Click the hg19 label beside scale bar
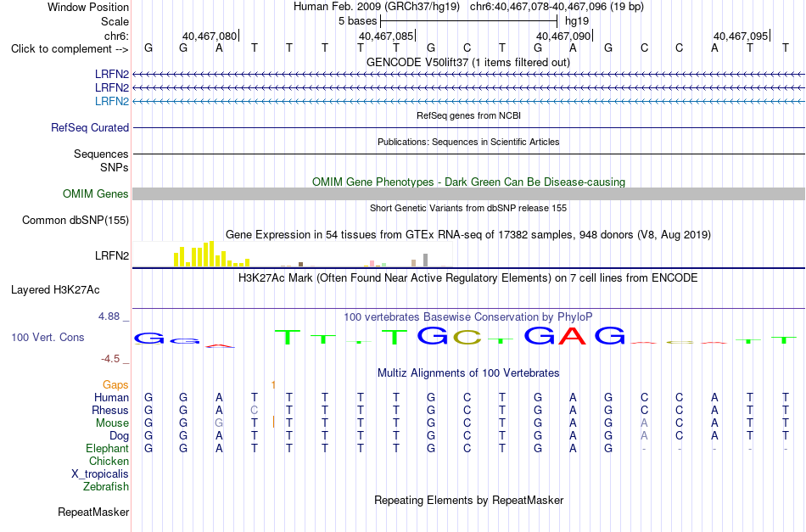Screen dimensions: 806x532 tap(577, 21)
